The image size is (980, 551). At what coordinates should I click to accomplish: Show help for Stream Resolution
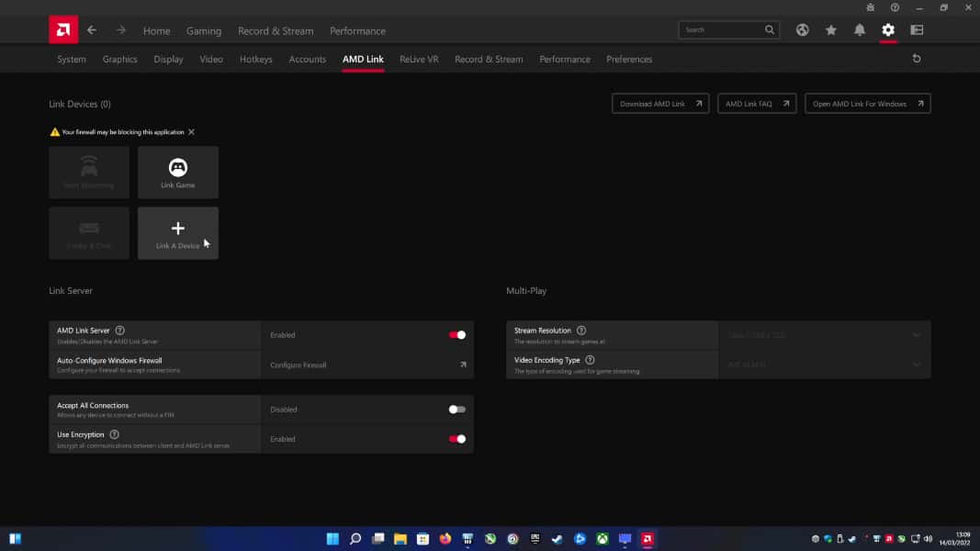(x=581, y=331)
